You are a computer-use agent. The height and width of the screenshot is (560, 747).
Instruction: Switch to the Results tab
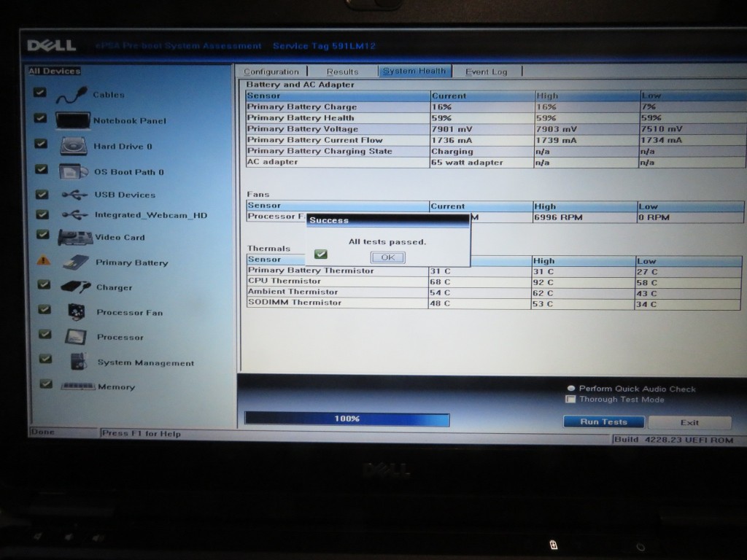pyautogui.click(x=343, y=72)
